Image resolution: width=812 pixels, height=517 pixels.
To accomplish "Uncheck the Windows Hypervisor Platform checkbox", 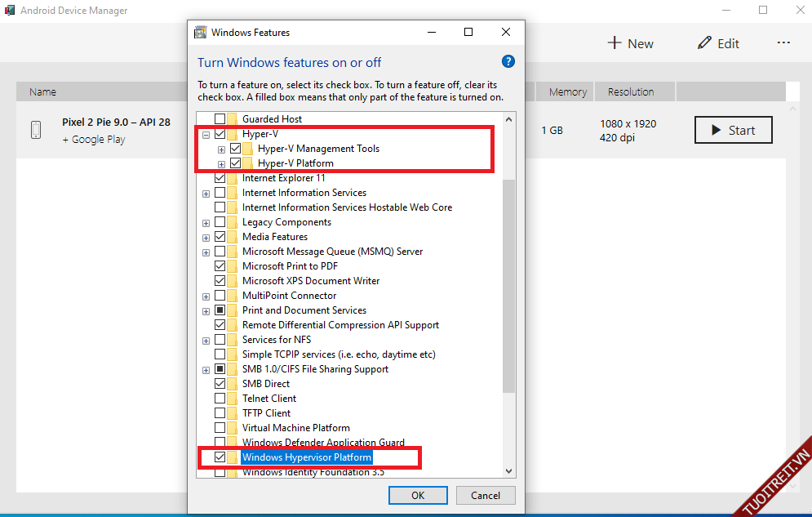I will (220, 457).
